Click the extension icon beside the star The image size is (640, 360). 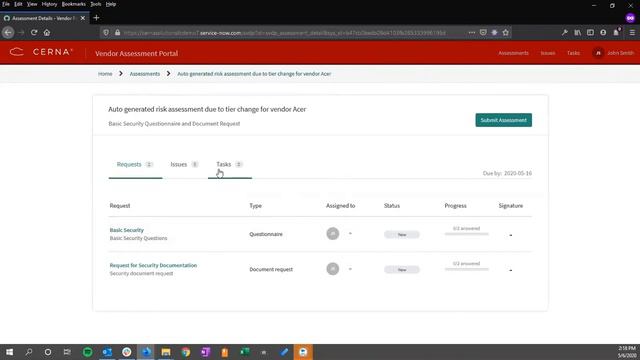494,33
